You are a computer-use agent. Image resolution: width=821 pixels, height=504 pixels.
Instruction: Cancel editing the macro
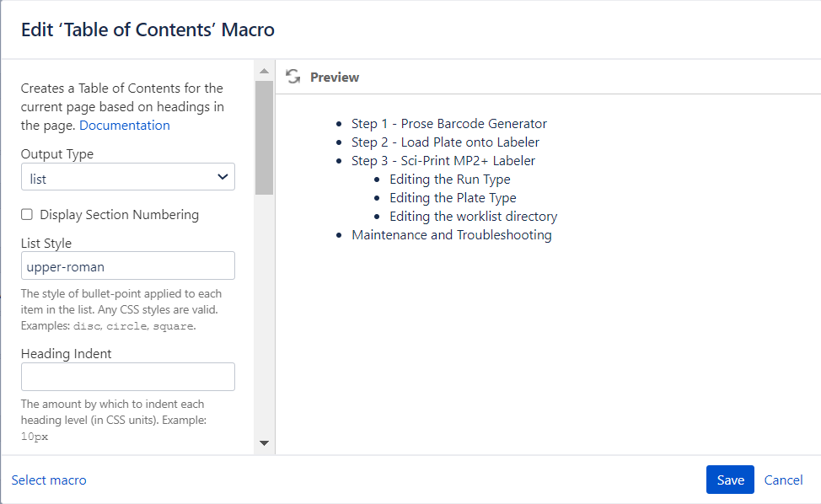783,480
